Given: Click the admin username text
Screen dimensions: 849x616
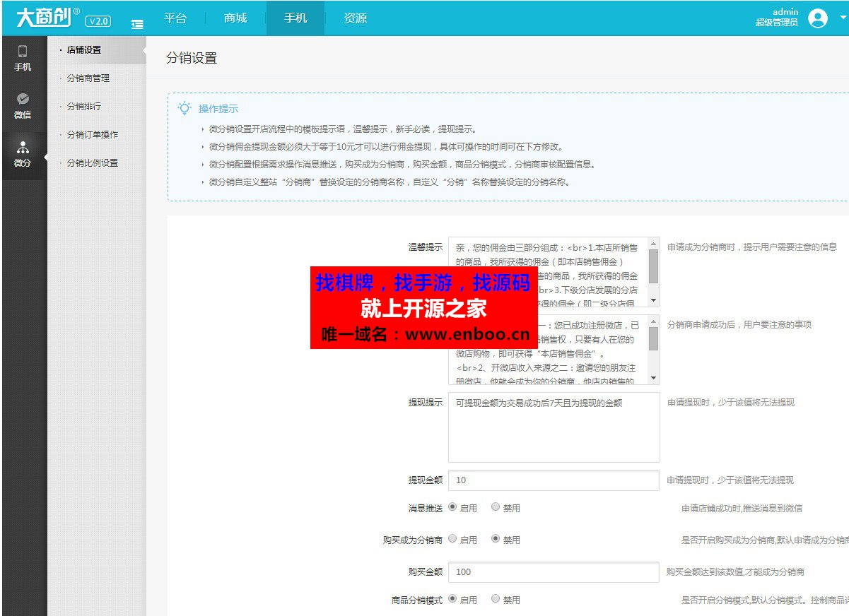Looking at the screenshot, I should click(785, 12).
